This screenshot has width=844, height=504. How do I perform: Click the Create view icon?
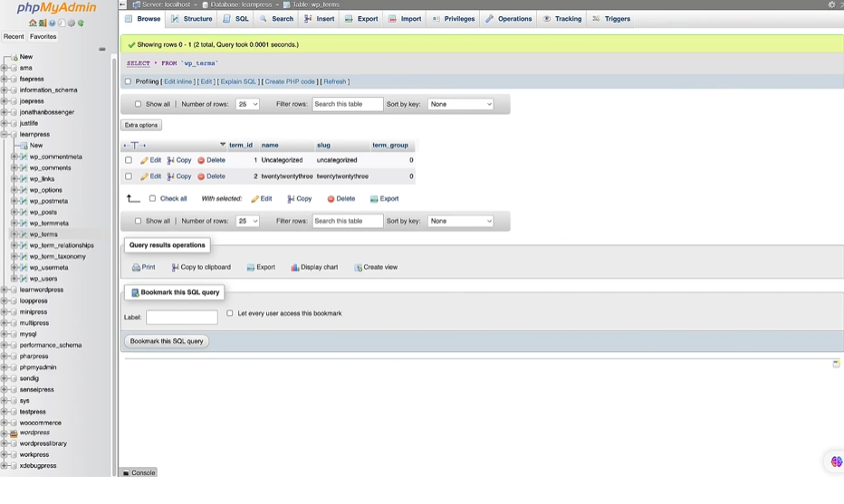[358, 267]
